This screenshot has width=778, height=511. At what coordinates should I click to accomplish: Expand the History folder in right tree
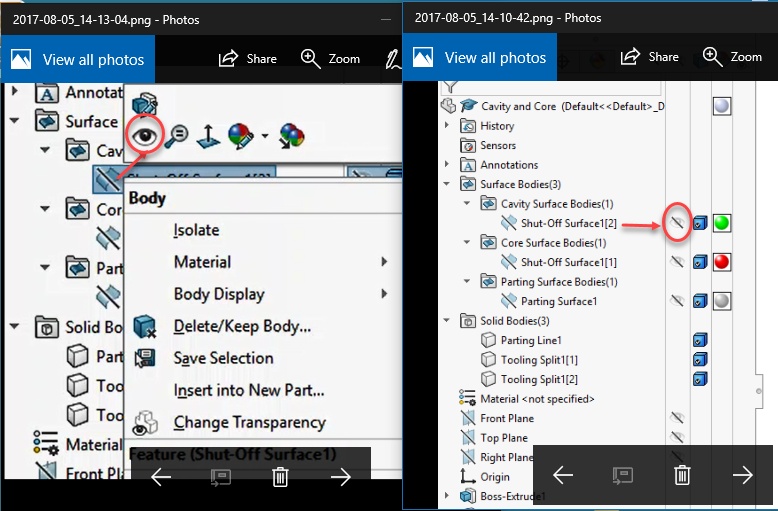click(x=447, y=125)
